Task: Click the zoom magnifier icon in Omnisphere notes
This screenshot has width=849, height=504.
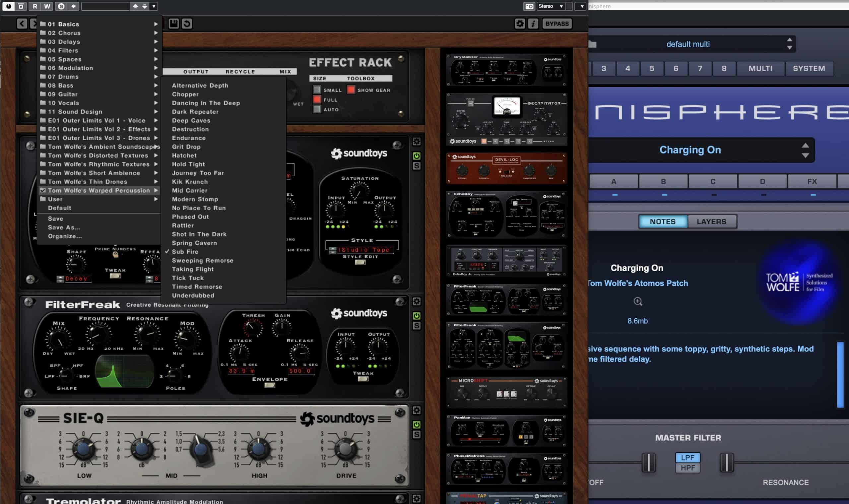Action: pos(638,301)
